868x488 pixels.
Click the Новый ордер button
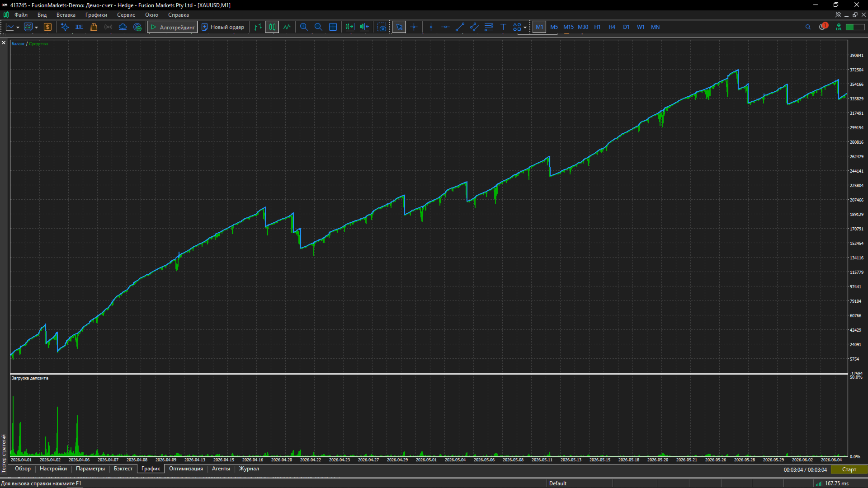(x=222, y=27)
